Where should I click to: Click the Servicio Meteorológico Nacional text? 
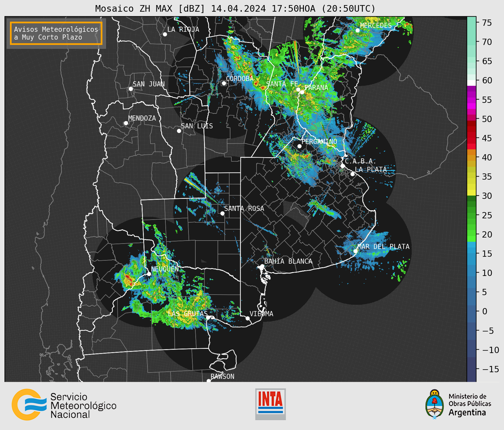(83, 406)
